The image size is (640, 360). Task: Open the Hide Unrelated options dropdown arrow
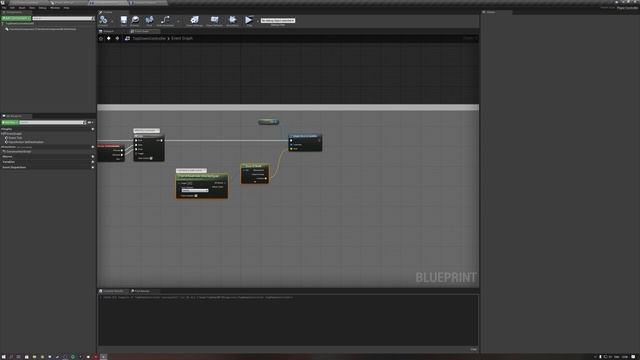pos(178,21)
